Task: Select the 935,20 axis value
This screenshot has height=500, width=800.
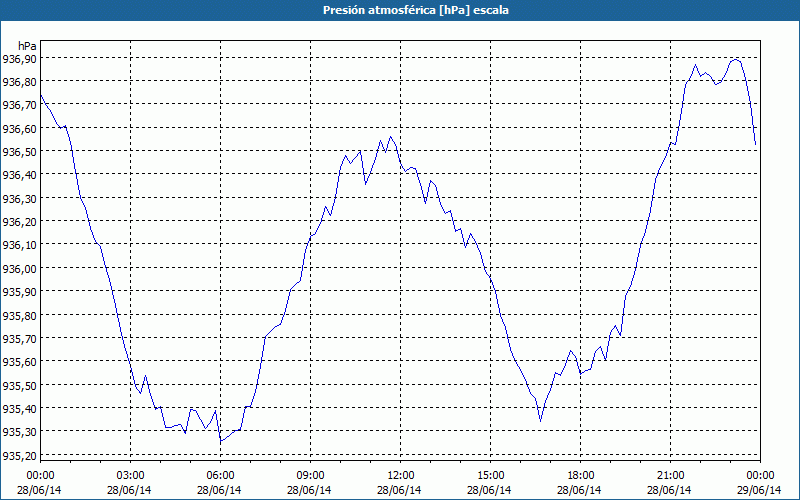Action: 20,455
